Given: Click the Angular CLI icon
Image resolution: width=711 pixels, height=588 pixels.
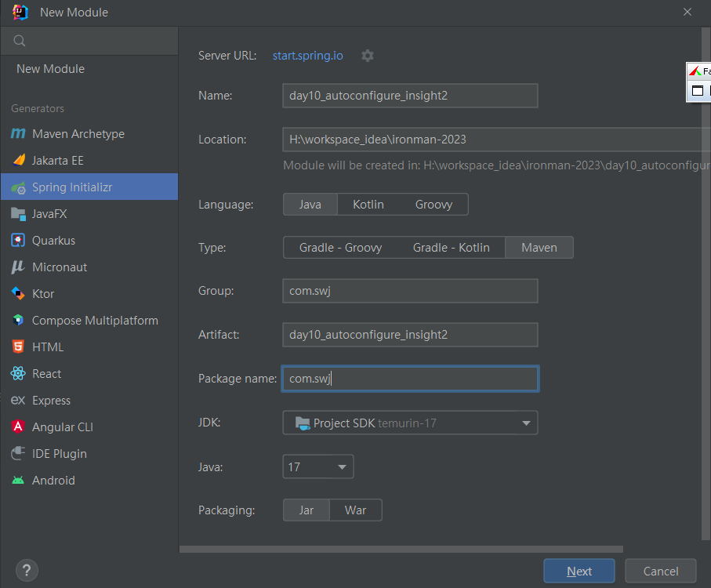Looking at the screenshot, I should [18, 426].
